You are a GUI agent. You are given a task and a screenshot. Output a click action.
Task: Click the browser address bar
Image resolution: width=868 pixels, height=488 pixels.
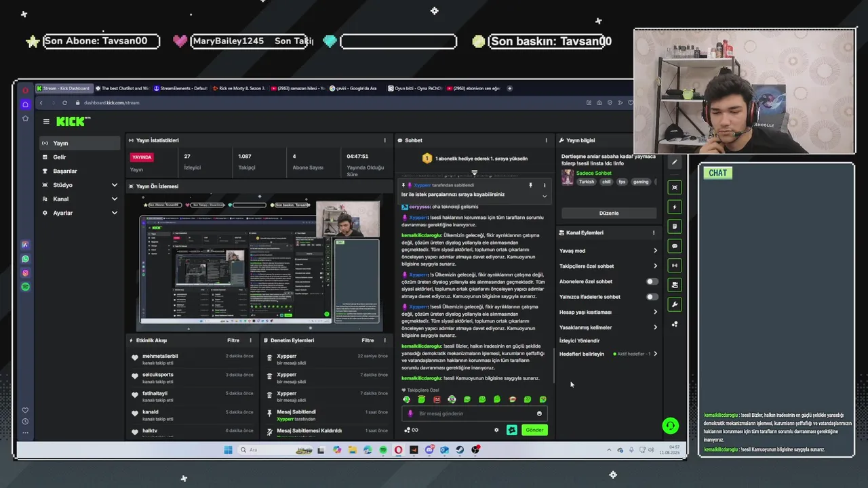click(325, 103)
